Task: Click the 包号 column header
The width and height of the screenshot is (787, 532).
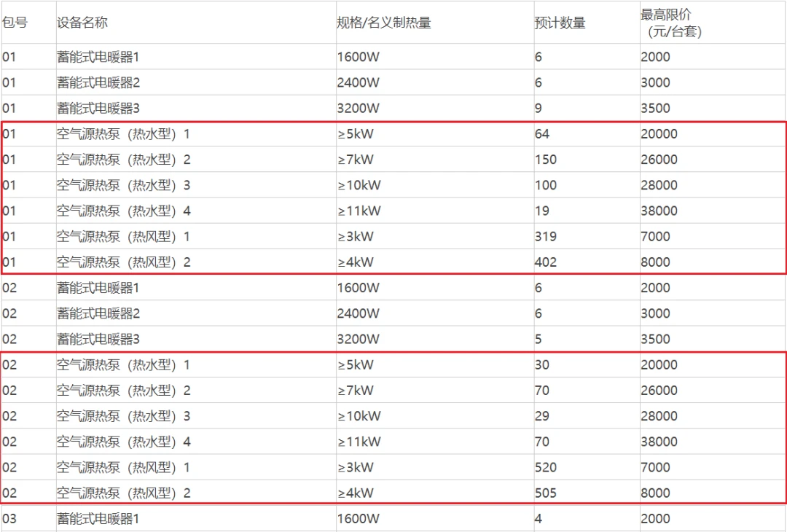Action: tap(15, 23)
